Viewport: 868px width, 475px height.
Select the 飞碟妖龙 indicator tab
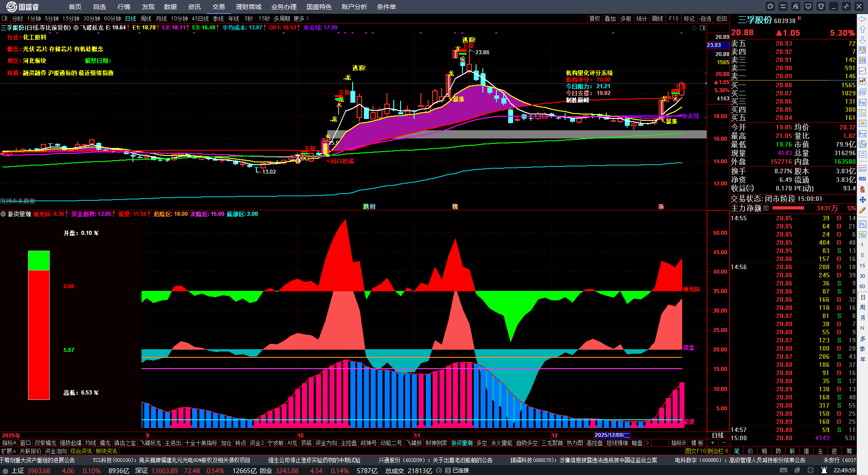(151, 443)
